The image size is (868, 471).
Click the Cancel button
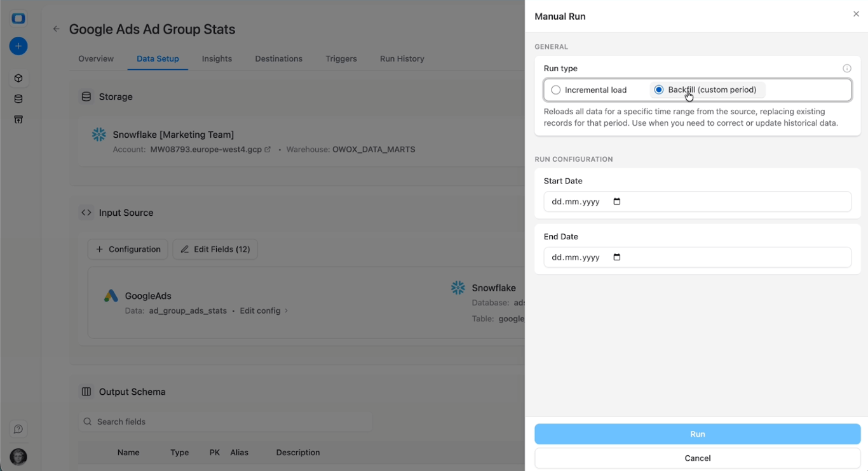point(698,458)
